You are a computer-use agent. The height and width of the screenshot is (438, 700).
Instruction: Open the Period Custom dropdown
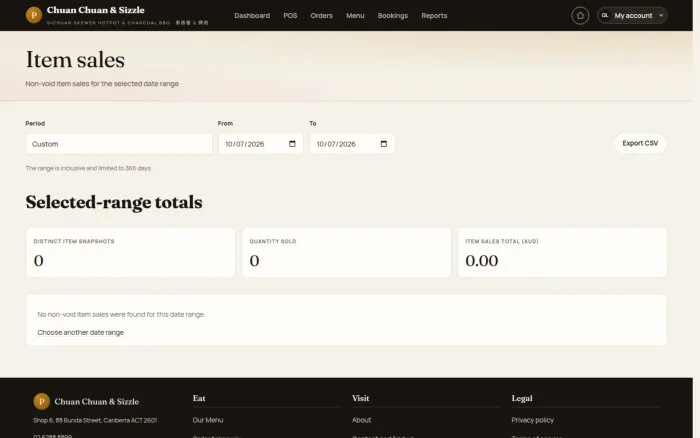[x=119, y=144]
